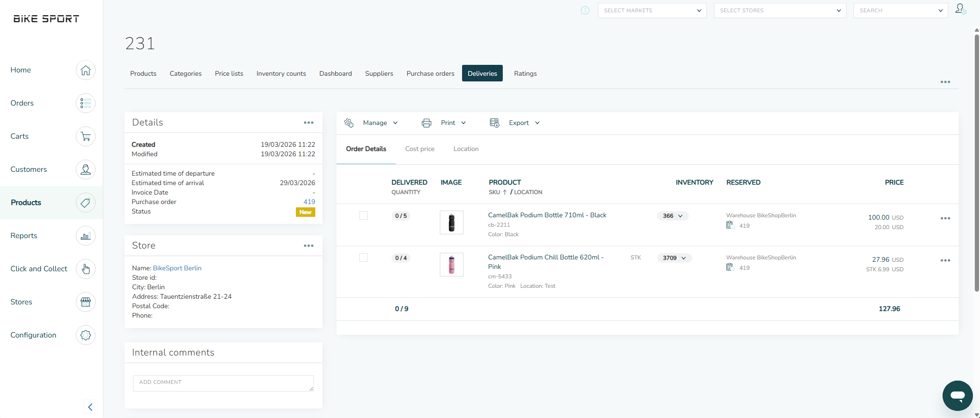Open the BikeSport Berlin store link
Image resolution: width=980 pixels, height=418 pixels.
177,268
